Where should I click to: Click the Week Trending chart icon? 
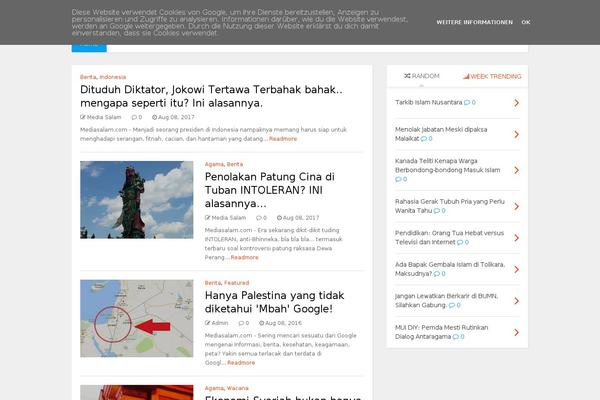pos(466,76)
